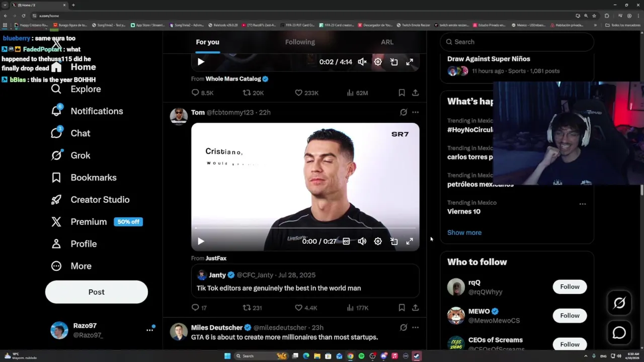This screenshot has width=644, height=362.
Task: Open more options on Miles Deutscher post
Action: (415, 327)
